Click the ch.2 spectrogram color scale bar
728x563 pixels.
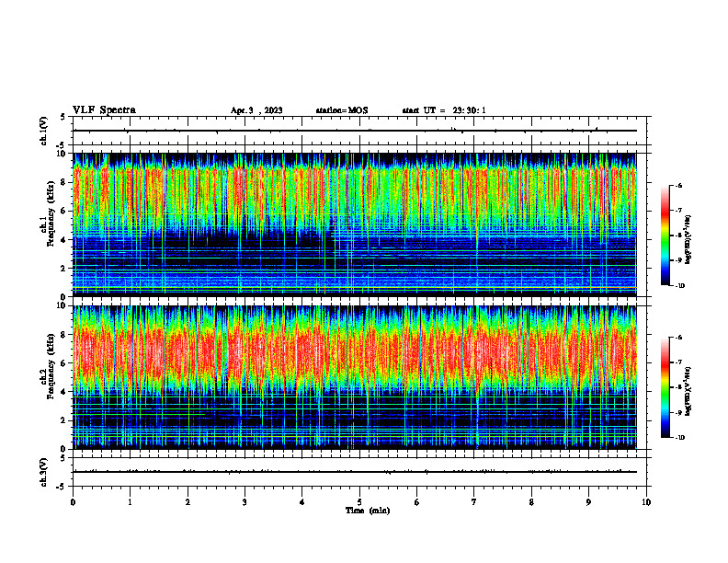pyautogui.click(x=665, y=387)
